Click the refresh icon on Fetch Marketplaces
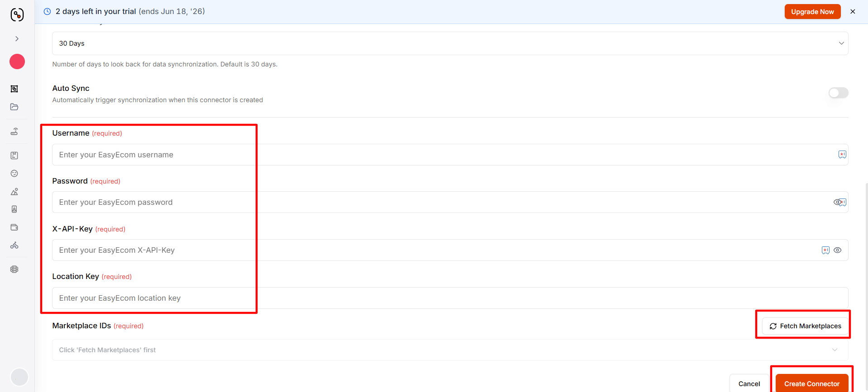868x392 pixels. click(x=773, y=326)
